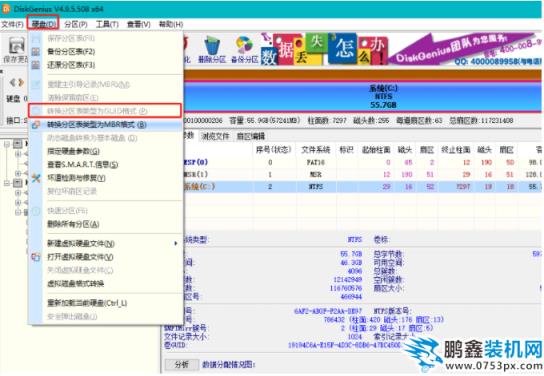Click the wrench icon next to 坏道检测与修复
The height and width of the screenshot is (376, 544).
tap(36, 178)
